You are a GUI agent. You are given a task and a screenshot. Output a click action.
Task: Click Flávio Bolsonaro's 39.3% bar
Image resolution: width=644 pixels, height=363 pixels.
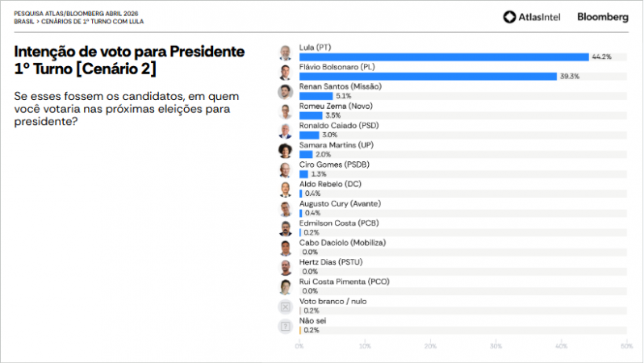pos(428,76)
